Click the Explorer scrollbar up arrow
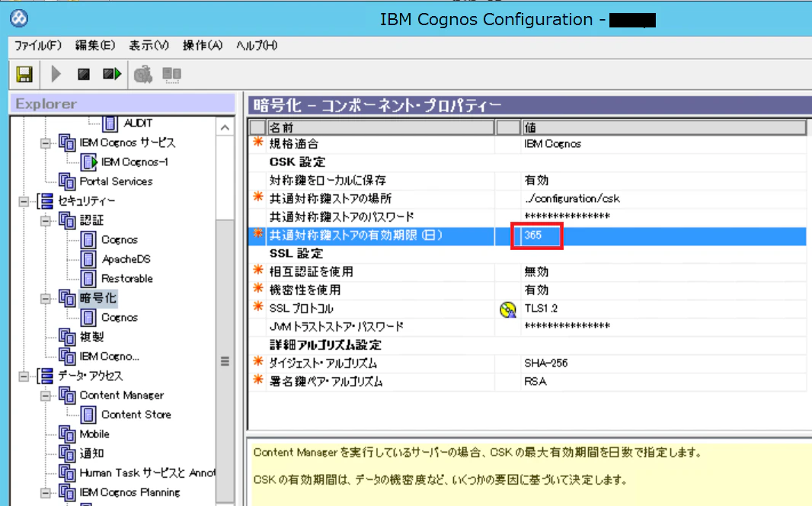The image size is (812, 506). point(225,127)
